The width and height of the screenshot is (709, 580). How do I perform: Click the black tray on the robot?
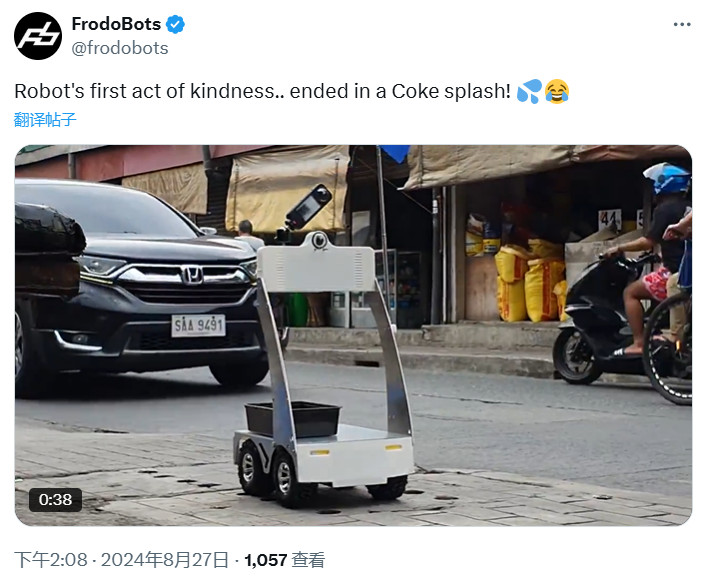(x=292, y=419)
